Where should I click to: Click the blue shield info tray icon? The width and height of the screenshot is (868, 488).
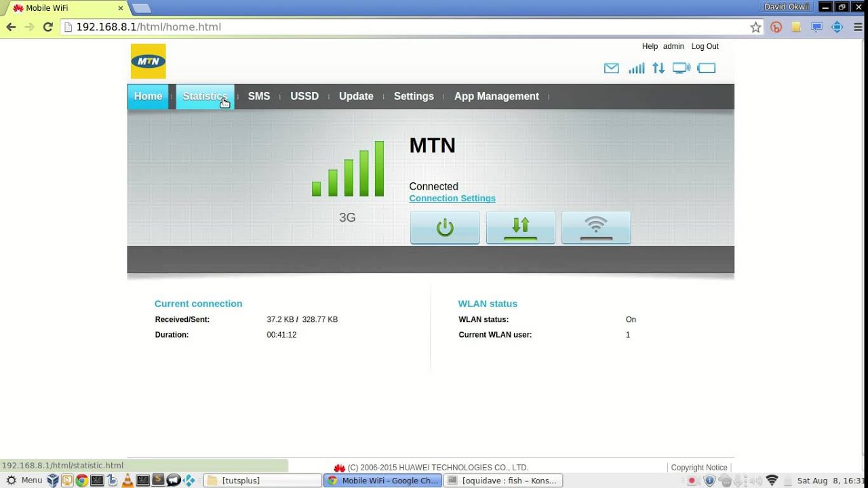pos(709,481)
